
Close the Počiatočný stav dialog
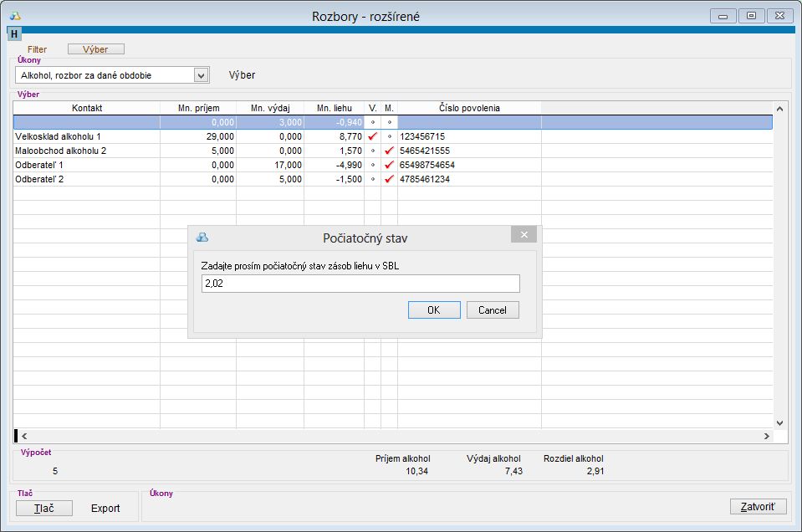tap(524, 235)
